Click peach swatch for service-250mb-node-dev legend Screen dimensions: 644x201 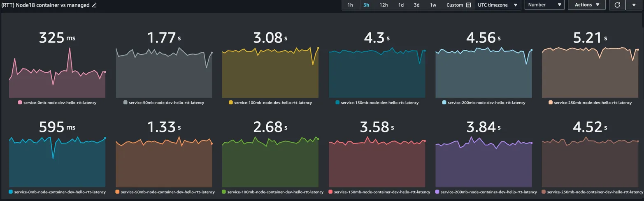[551, 102]
